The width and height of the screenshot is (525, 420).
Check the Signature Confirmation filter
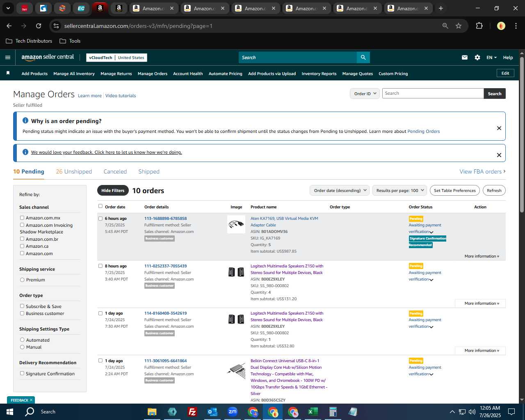click(x=22, y=373)
